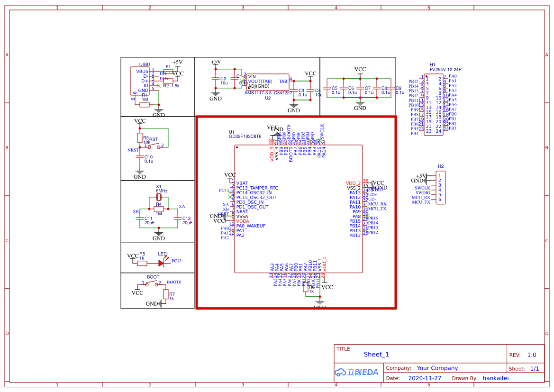Viewport: 554px width, 392px height.
Task: Click the VDD_2 pin label on U1
Action: (x=354, y=183)
